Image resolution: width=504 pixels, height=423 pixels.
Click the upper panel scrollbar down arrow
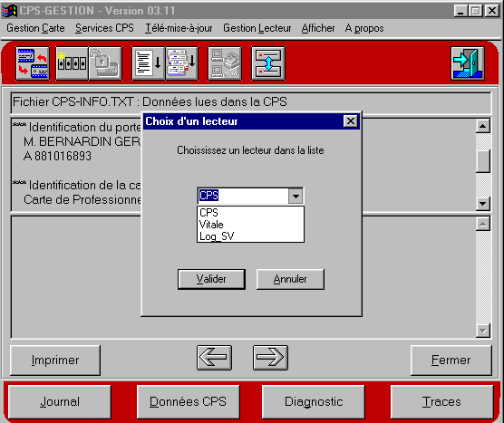(x=483, y=203)
